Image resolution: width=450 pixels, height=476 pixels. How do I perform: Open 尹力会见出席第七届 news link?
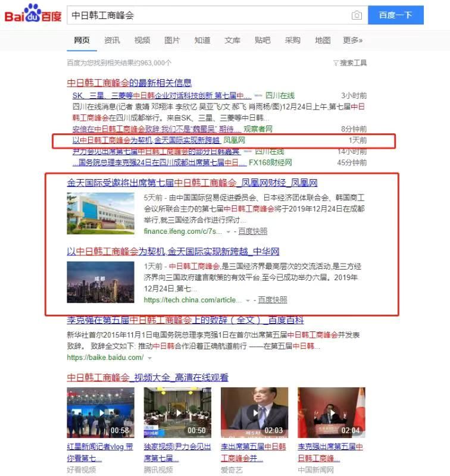(x=156, y=151)
